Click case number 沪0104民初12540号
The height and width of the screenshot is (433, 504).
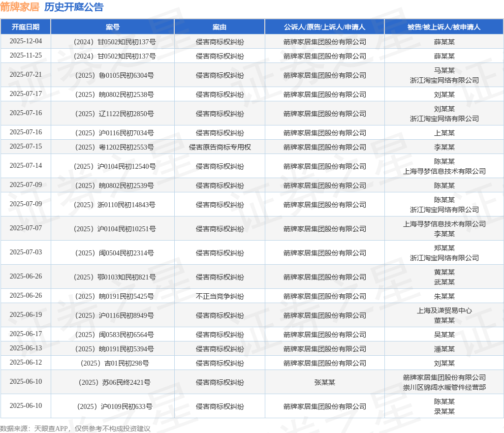click(x=115, y=167)
